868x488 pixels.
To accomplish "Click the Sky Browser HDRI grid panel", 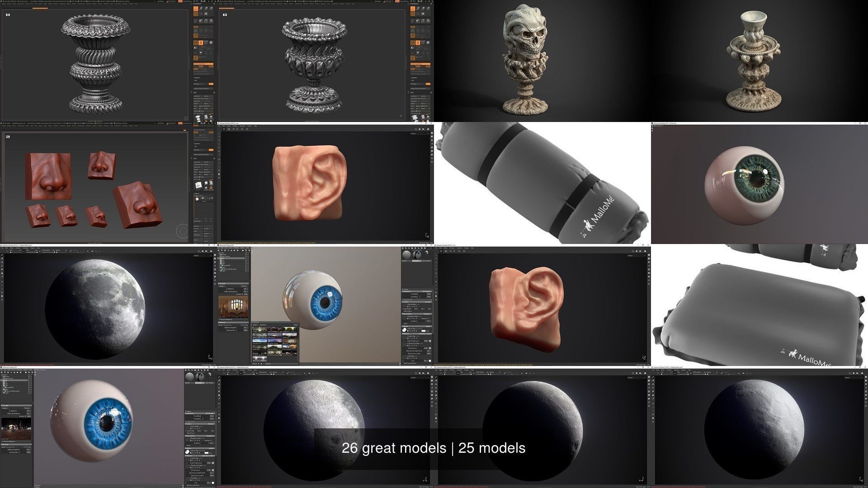I will pyautogui.click(x=275, y=344).
